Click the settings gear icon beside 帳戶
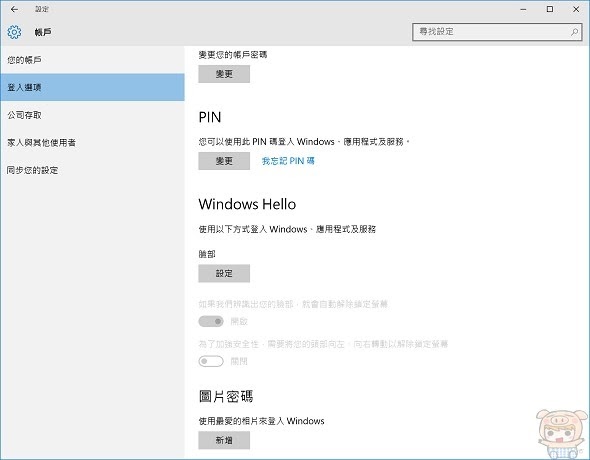This screenshot has width=590, height=460. click(14, 32)
